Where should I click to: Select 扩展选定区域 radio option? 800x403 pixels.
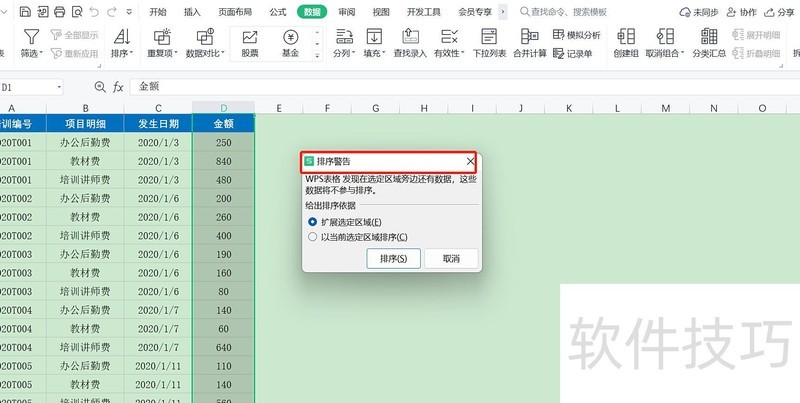313,222
